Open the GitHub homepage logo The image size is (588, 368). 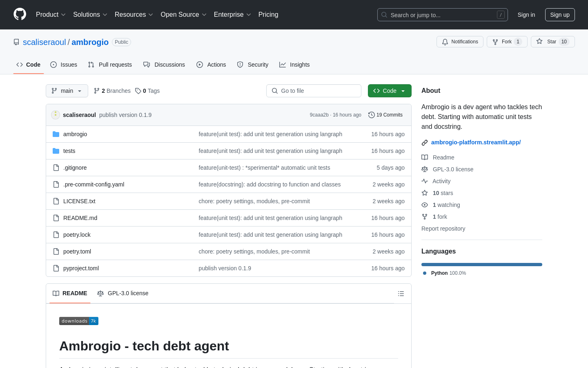20,14
